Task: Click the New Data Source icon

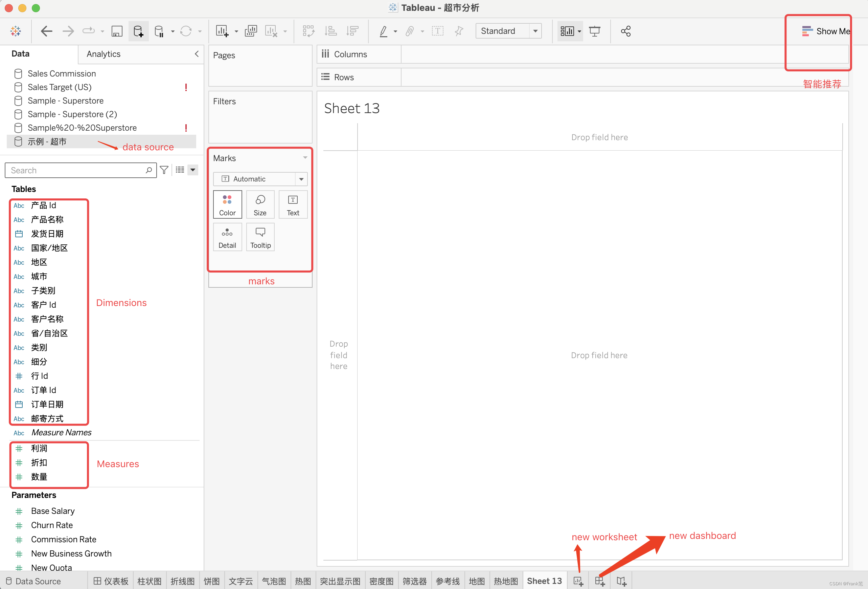Action: click(138, 31)
